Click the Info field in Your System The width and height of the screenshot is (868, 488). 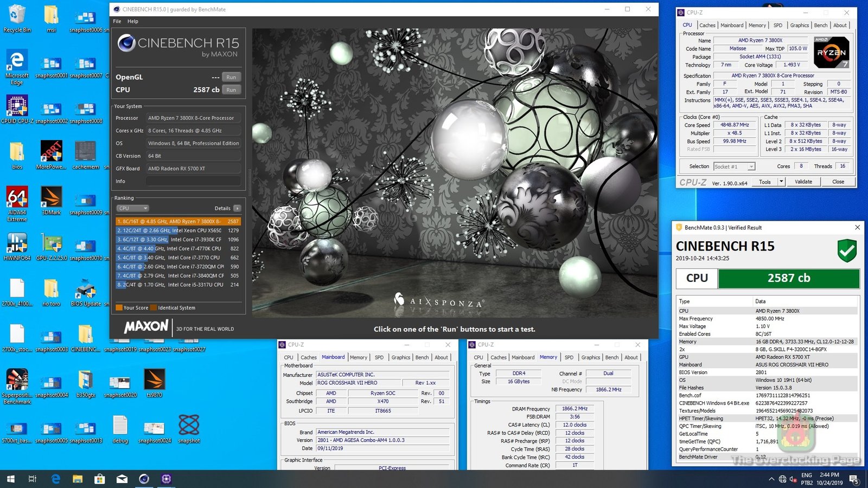193,181
